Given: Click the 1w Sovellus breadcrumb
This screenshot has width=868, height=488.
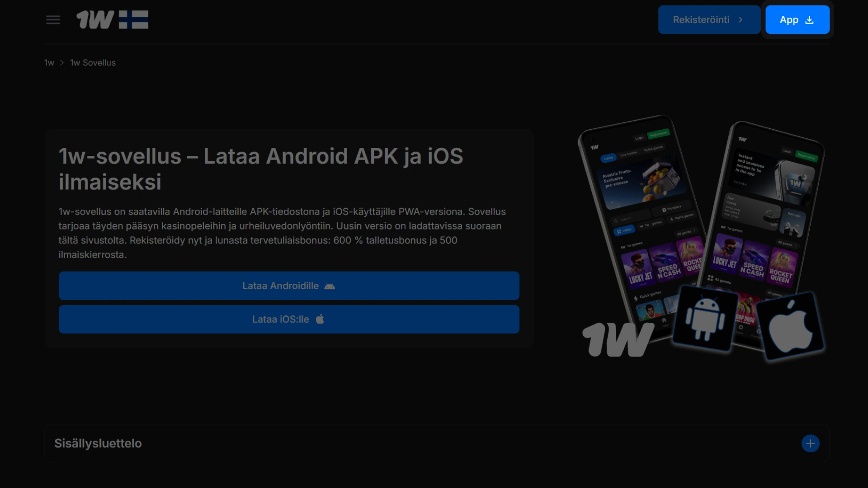Looking at the screenshot, I should pos(93,63).
